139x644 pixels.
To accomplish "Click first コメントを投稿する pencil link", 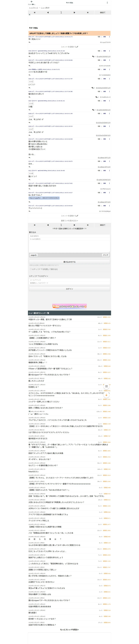I will [69, 47].
